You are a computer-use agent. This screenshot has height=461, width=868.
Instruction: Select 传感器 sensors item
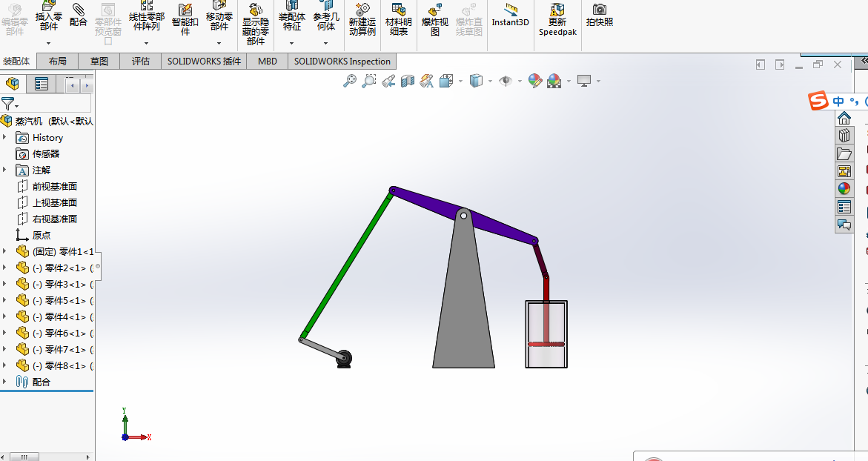point(45,154)
